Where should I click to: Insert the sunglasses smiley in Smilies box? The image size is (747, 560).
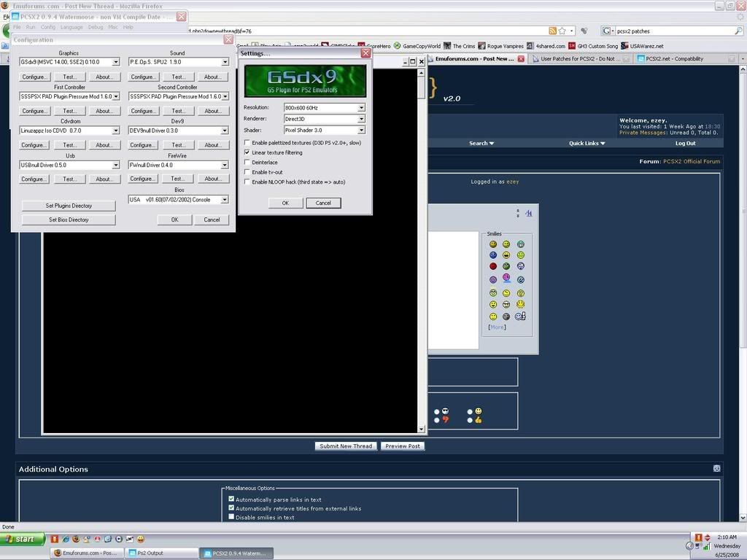click(x=506, y=304)
